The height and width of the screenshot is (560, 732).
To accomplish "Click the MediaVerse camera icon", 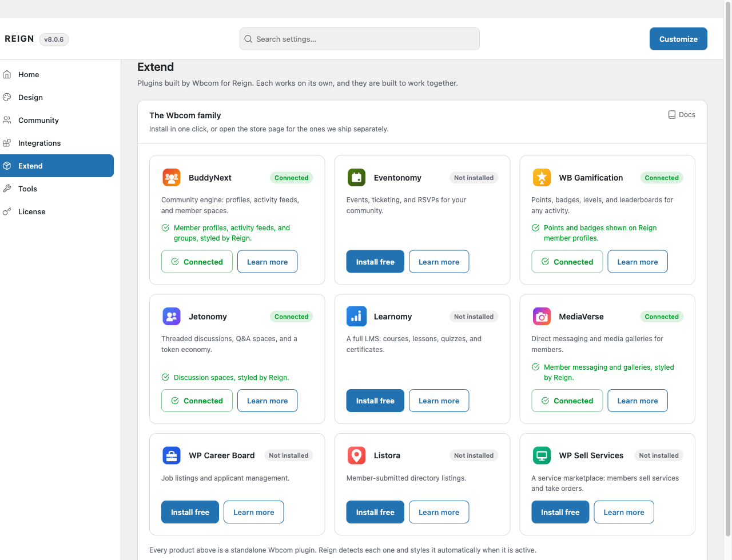I will pos(542,317).
